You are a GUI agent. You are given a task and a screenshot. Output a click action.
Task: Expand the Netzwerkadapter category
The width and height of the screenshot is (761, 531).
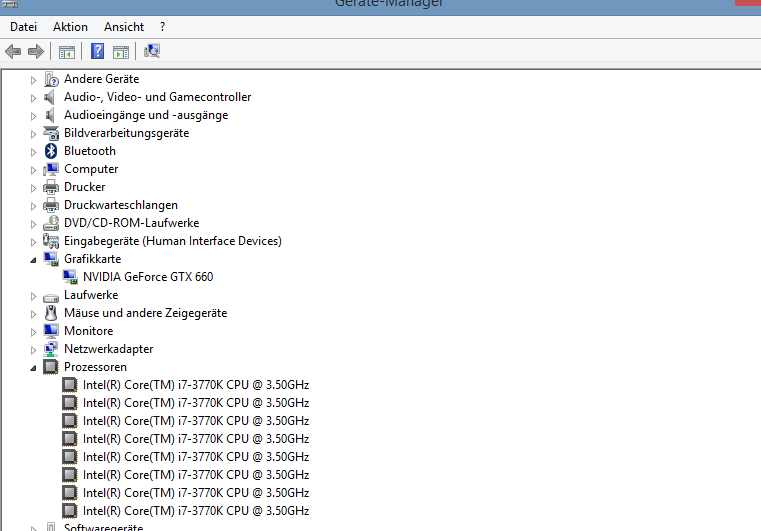[x=33, y=350]
